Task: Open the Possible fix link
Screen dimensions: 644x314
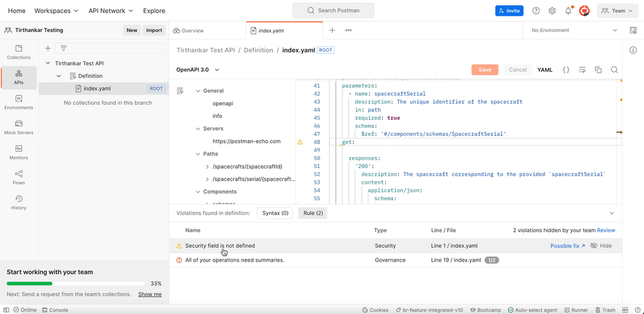Action: point(567,246)
